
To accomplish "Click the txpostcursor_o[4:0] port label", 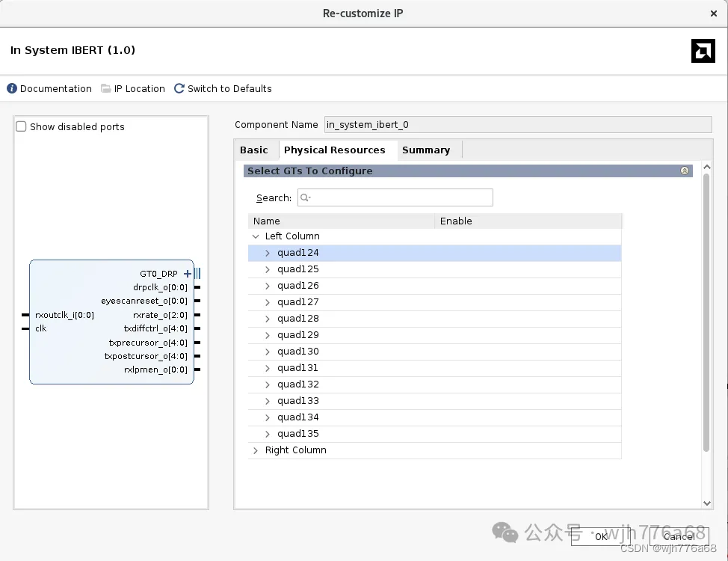I will pos(146,356).
